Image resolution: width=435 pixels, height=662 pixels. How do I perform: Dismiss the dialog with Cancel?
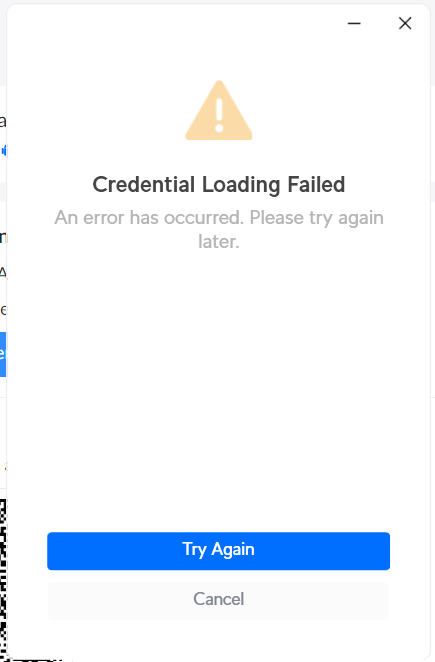(218, 600)
